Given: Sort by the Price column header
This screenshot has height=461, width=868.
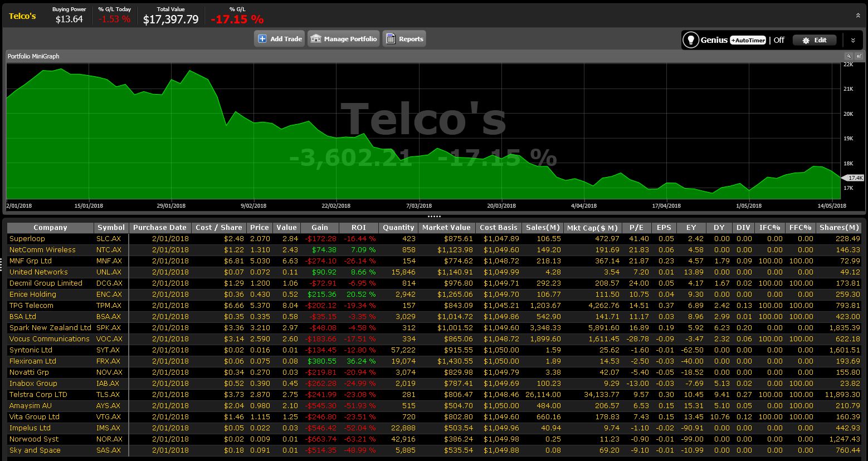Looking at the screenshot, I should (x=260, y=227).
